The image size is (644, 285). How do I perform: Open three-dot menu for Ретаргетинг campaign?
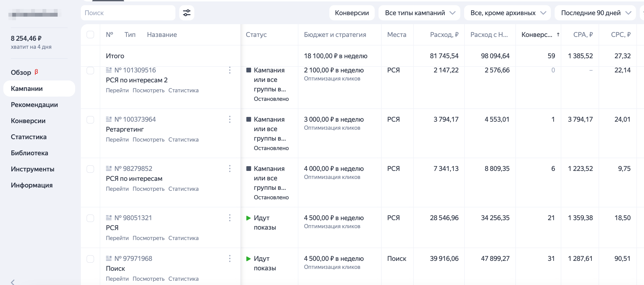[x=230, y=119]
